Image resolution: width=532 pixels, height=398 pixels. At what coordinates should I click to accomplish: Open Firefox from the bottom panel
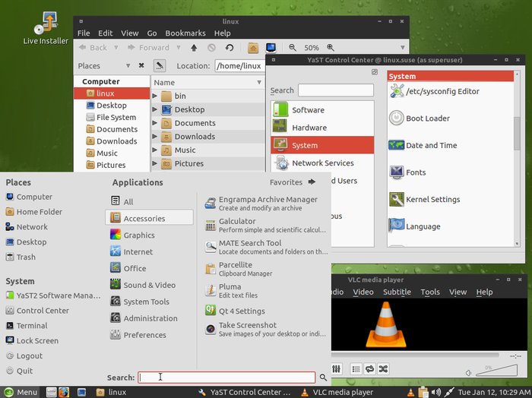(x=63, y=392)
